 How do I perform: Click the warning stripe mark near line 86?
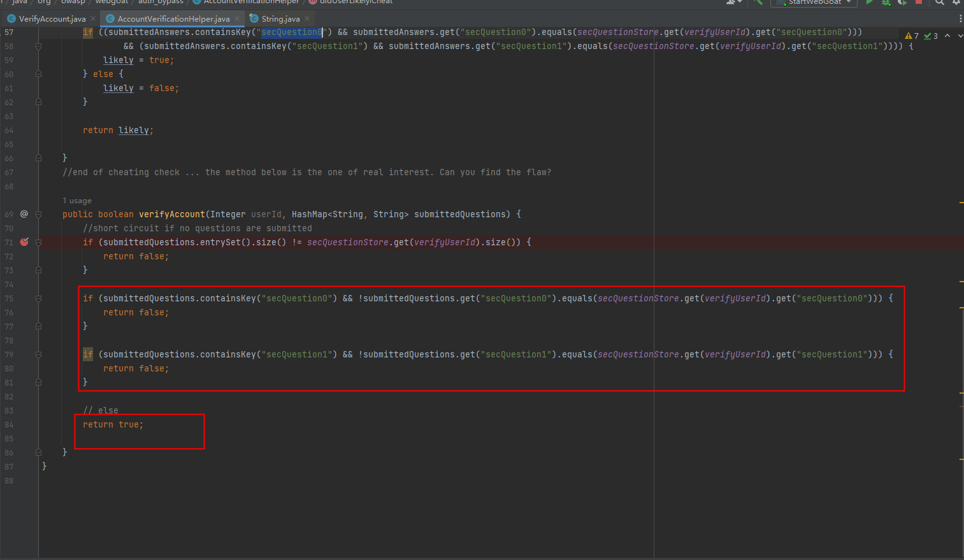point(961,458)
